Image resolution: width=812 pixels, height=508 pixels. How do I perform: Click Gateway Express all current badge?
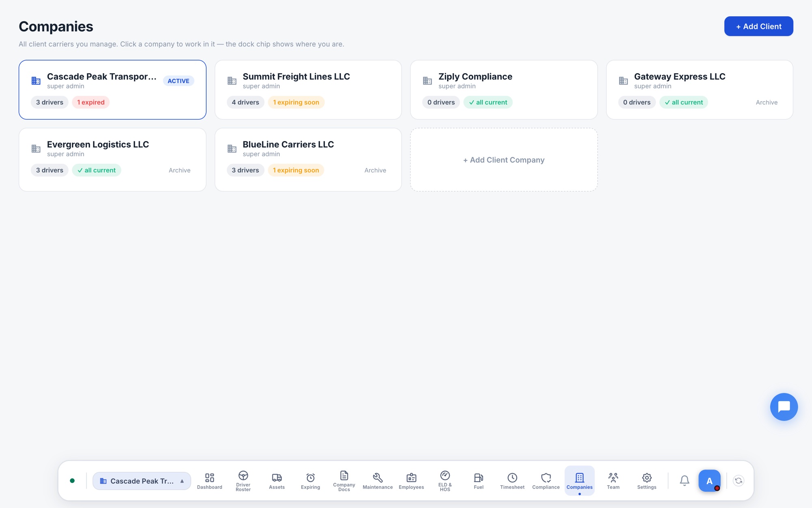684,102
